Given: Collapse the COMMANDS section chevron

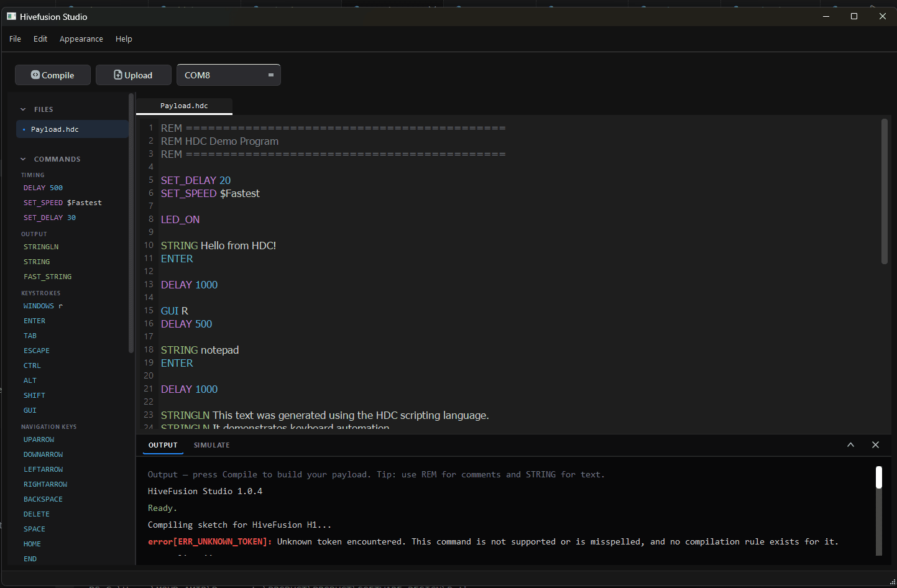Looking at the screenshot, I should (x=23, y=159).
